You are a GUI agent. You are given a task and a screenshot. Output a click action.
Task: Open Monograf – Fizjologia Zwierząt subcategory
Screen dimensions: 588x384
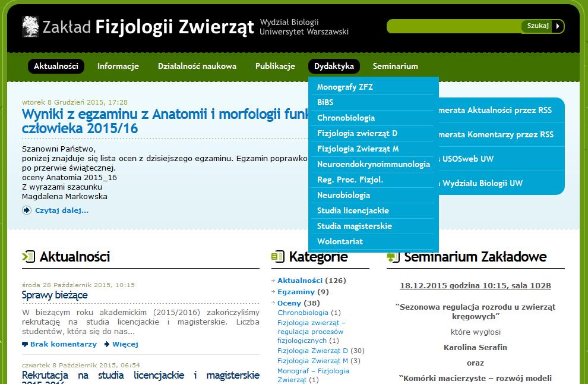[313, 375]
